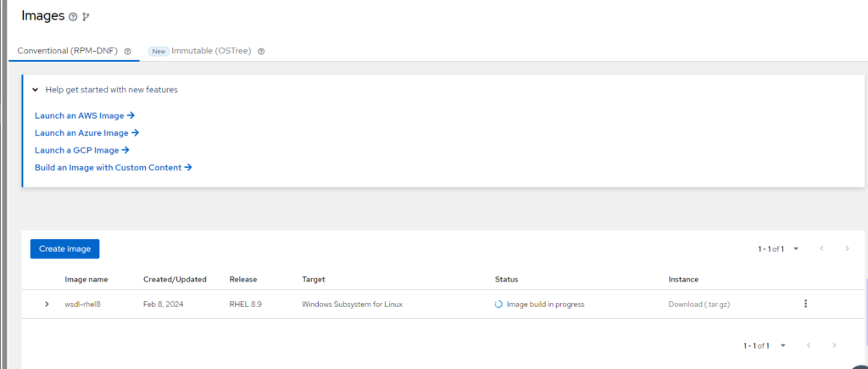
Task: Click help icon next to Conventional (RPM-DNF)
Action: point(127,52)
